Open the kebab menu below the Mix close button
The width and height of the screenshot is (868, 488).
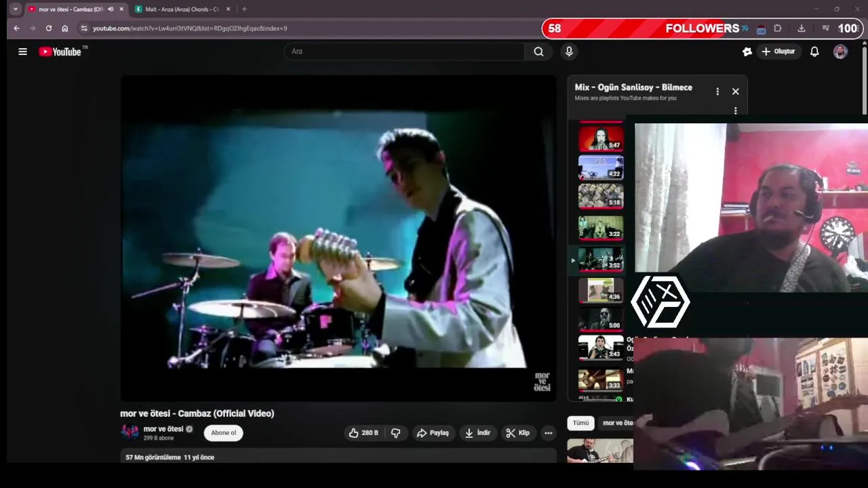coord(735,110)
